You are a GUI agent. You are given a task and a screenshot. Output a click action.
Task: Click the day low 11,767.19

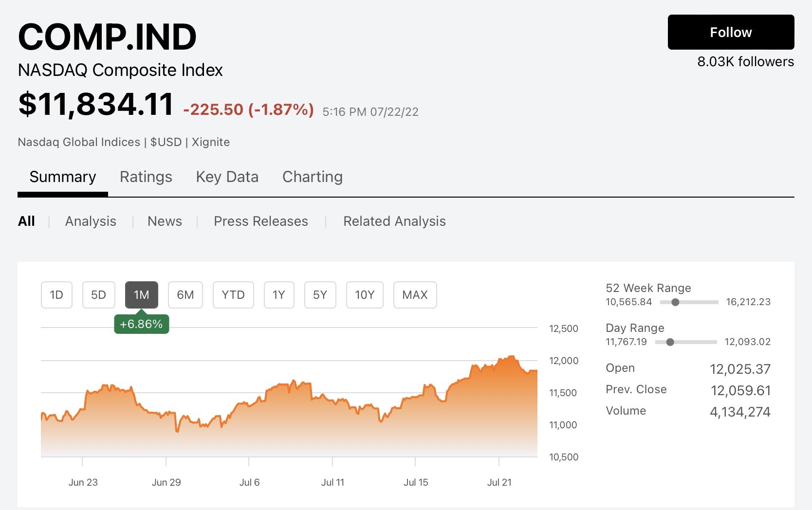[x=626, y=342]
